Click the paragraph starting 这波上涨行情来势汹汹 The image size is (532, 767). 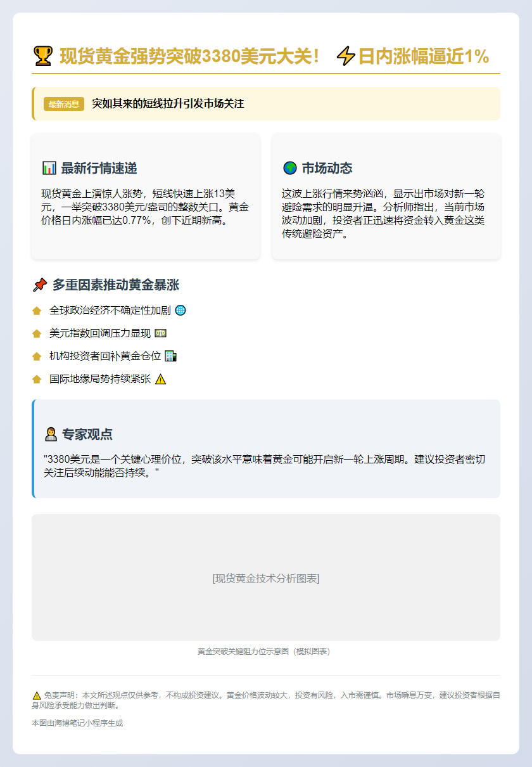[383, 214]
